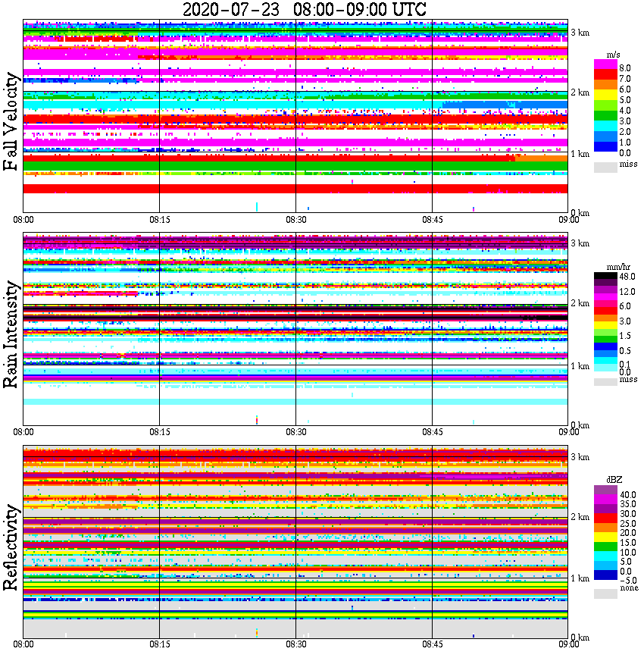This screenshot has height=658, width=644.
Task: Click the "dBZ" unit label above the legend
Action: (x=614, y=479)
